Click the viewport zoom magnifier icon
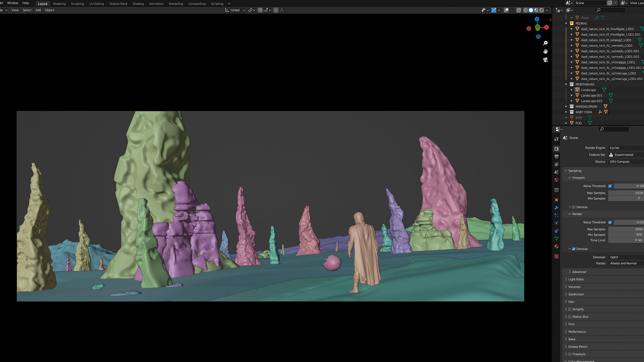Viewport: 644px width, 362px height. (x=545, y=43)
